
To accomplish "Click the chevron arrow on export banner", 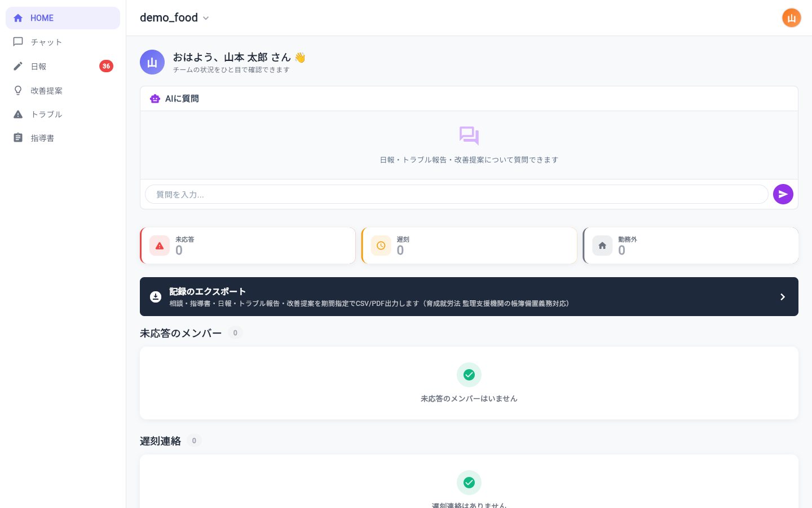I will coord(783,297).
